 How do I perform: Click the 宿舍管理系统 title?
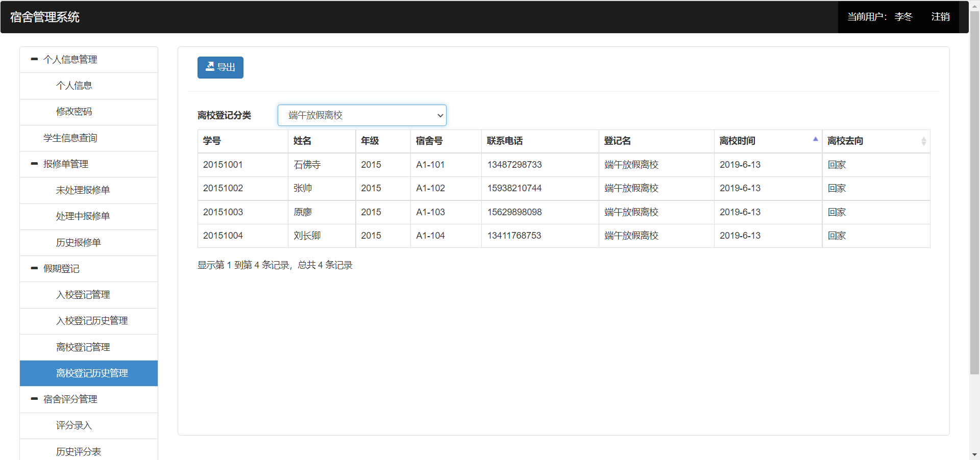(x=45, y=17)
